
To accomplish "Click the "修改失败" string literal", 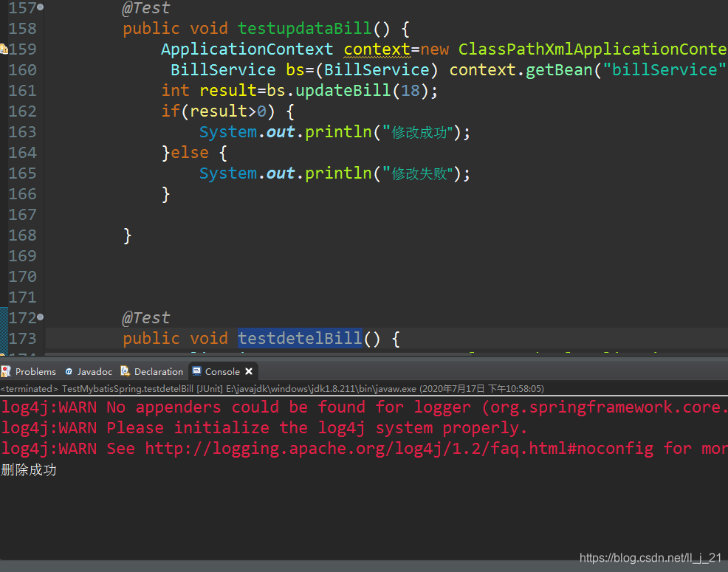I will (418, 173).
